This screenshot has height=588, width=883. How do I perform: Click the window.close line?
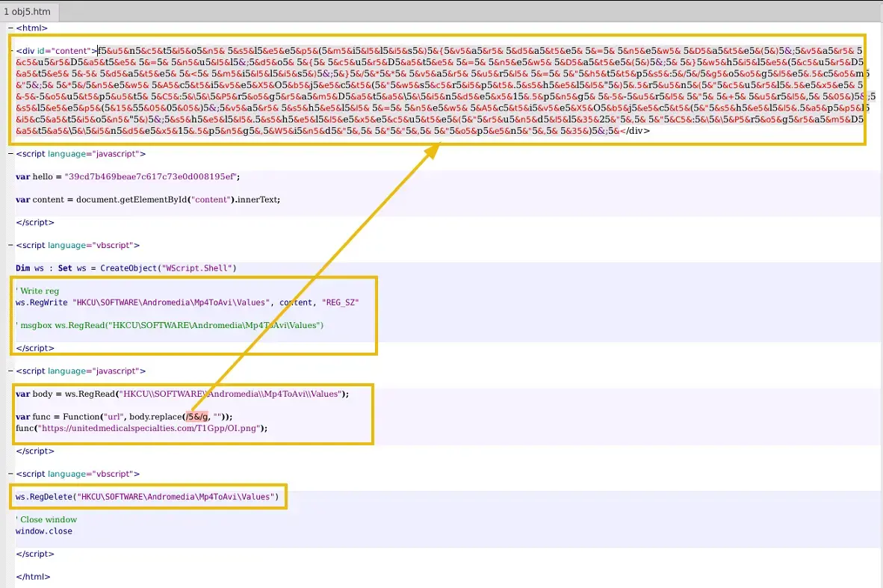point(44,531)
